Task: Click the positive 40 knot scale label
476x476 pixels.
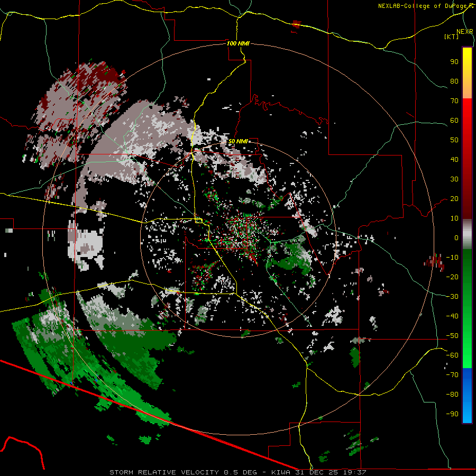Action: click(454, 160)
